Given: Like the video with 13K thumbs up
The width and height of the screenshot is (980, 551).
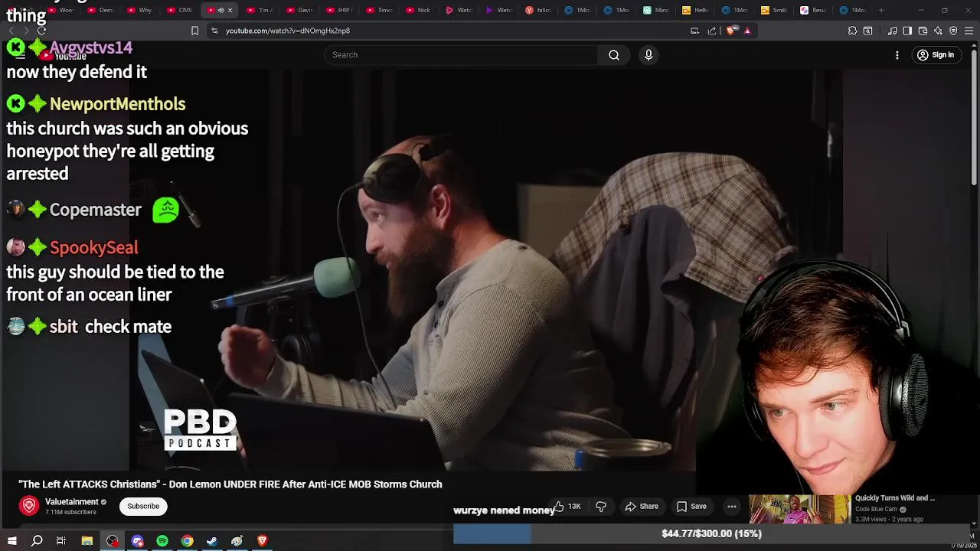Looking at the screenshot, I should pos(566,506).
